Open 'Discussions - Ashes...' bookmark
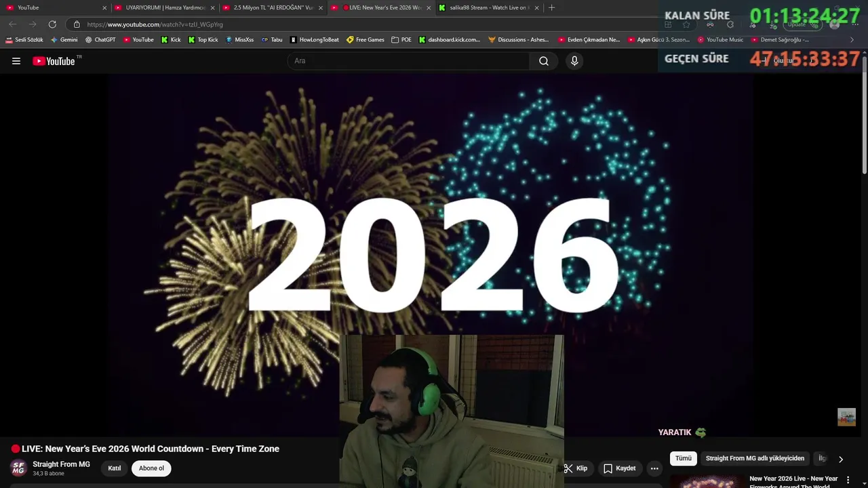 519,40
